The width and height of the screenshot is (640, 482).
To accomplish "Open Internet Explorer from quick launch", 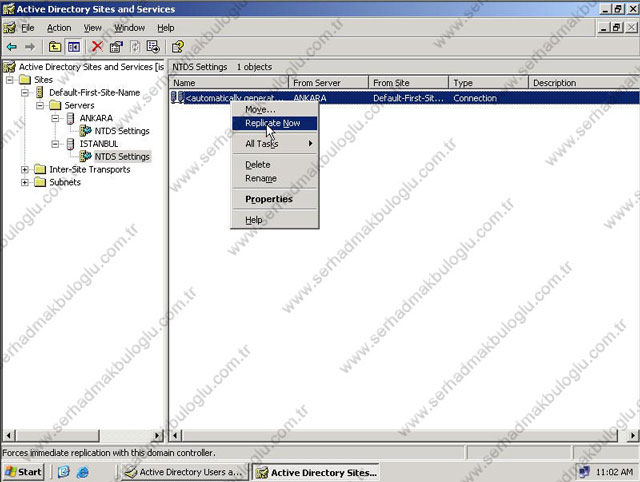I will coord(83,472).
